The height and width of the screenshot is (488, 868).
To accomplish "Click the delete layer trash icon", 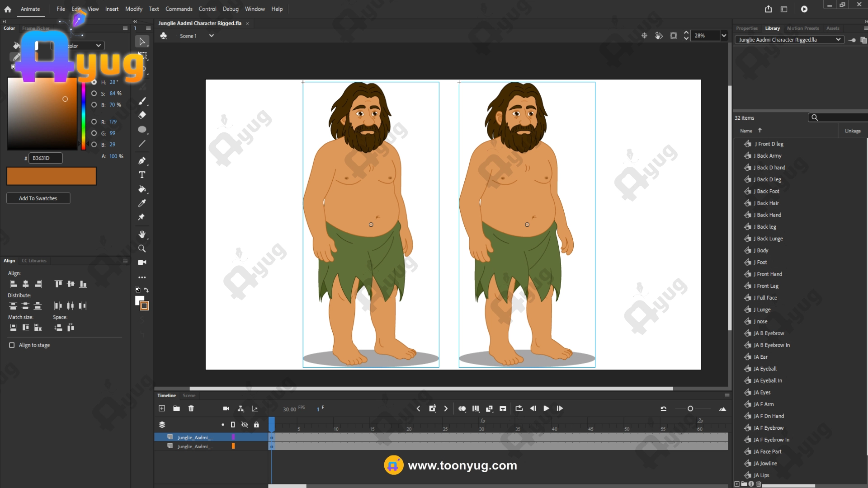I will point(191,408).
